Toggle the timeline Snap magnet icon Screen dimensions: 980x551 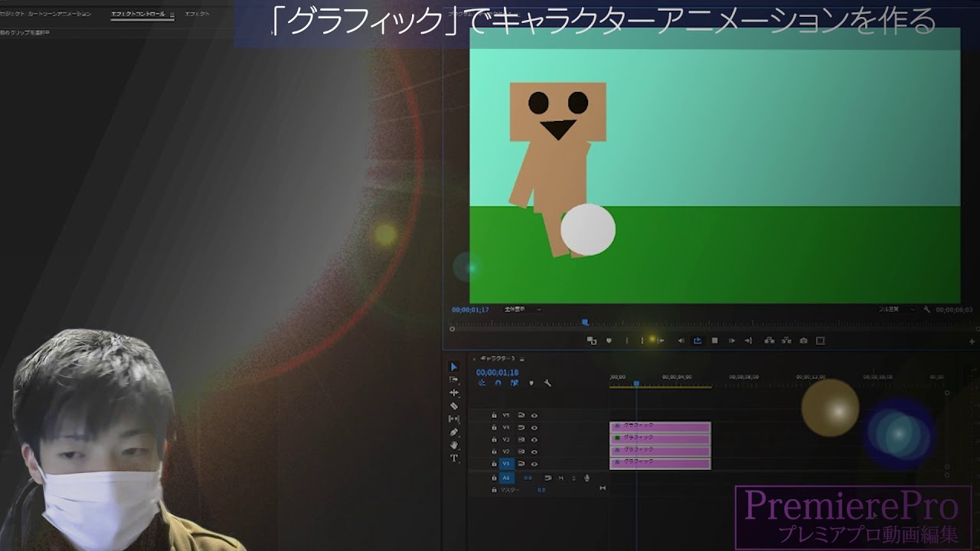[498, 383]
